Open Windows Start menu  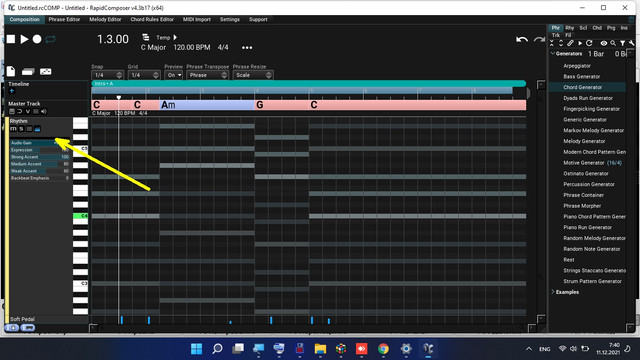coord(196,349)
